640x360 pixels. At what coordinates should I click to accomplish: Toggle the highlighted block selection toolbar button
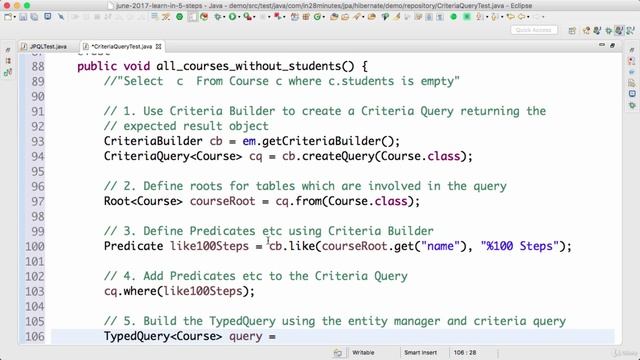192,17
